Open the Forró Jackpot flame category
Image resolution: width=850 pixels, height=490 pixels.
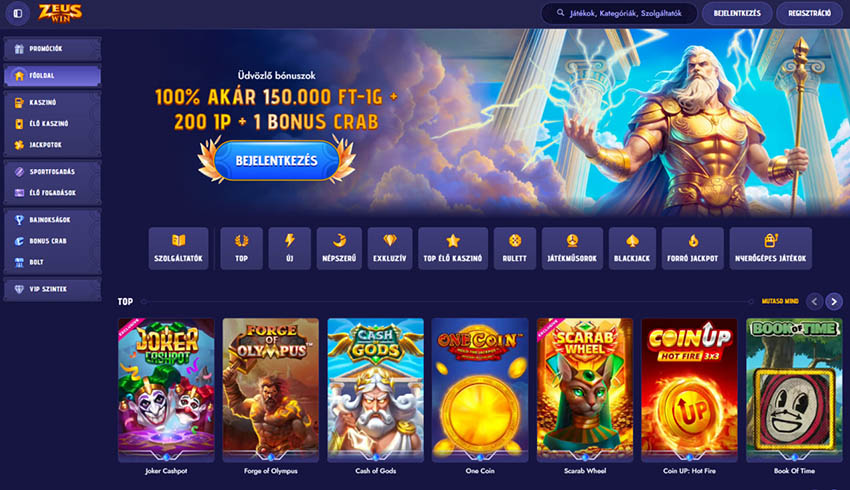[692, 248]
